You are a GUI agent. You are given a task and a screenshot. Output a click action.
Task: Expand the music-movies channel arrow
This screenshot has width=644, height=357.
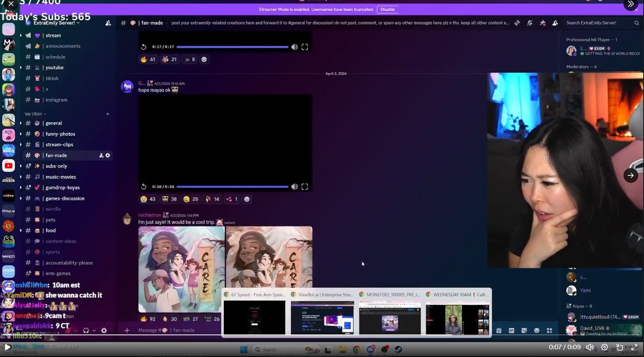20,177
